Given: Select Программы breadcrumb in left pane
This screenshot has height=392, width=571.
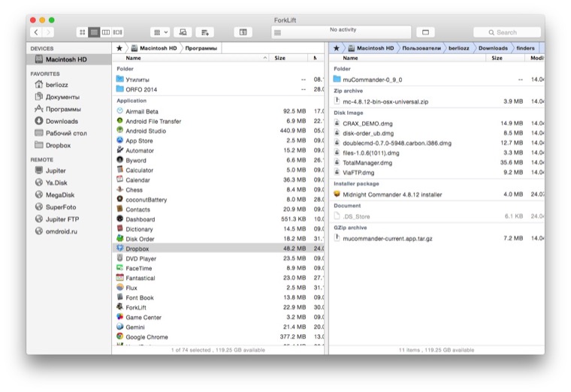Looking at the screenshot, I should (201, 48).
